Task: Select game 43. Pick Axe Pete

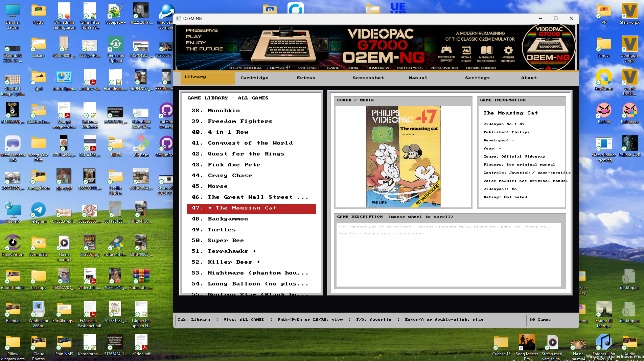Action: point(251,165)
